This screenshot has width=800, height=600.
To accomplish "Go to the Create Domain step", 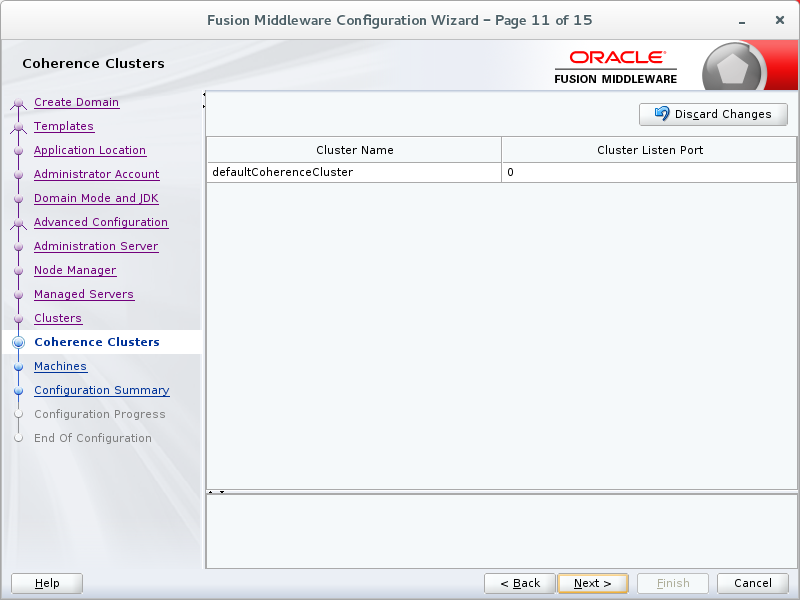I will click(x=77, y=102).
